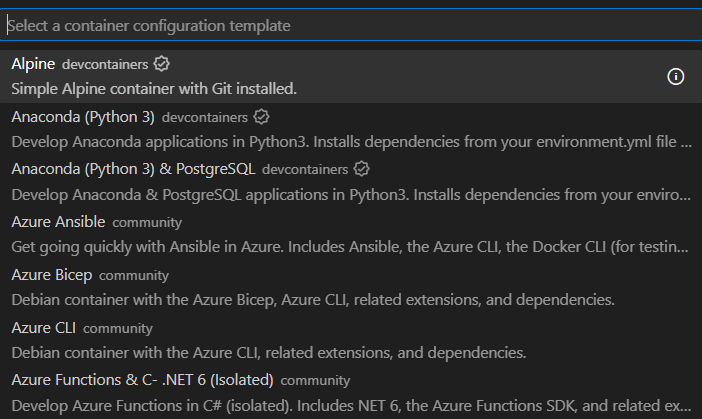Image resolution: width=702 pixels, height=419 pixels.
Task: Click the container configuration template search field
Action: [351, 26]
